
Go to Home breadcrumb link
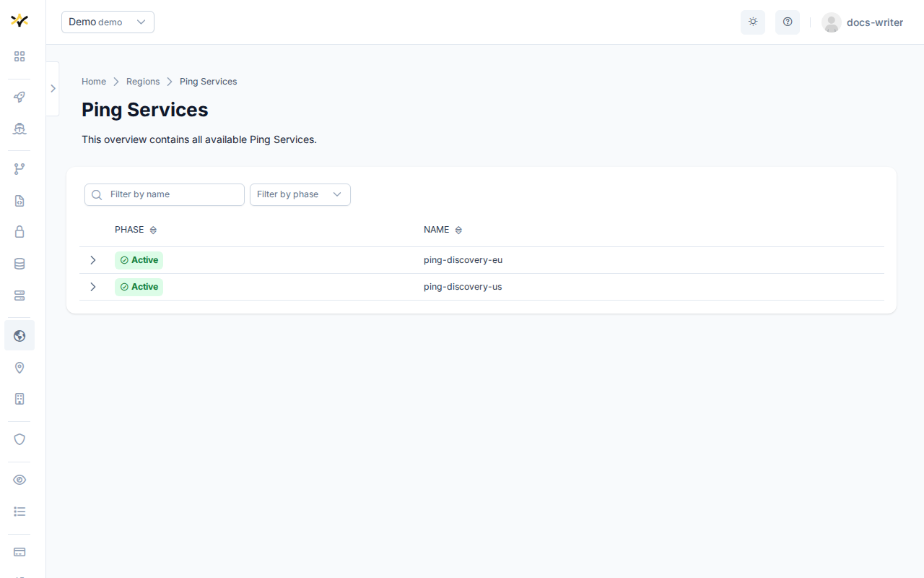[94, 82]
